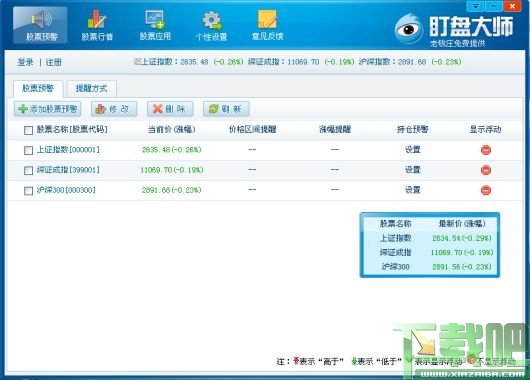Switch to the 提醒方式 tab
This screenshot has height=380, width=530.
pos(91,89)
